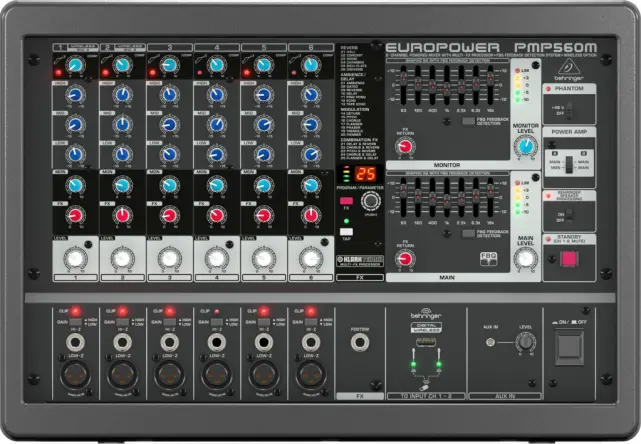Image resolution: width=641 pixels, height=444 pixels.
Task: Click the AUX IN mini jack
Action: click(490, 342)
